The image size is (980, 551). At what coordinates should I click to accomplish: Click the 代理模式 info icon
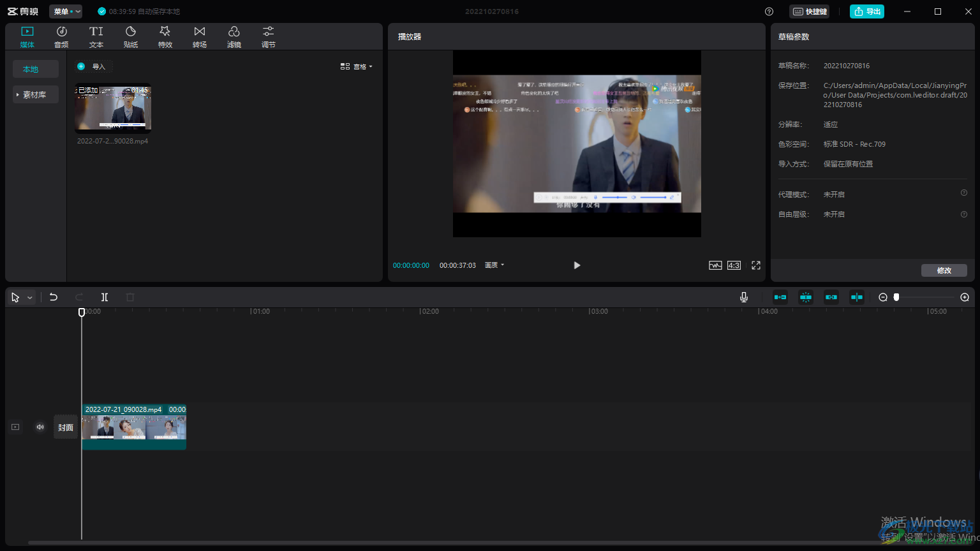964,193
